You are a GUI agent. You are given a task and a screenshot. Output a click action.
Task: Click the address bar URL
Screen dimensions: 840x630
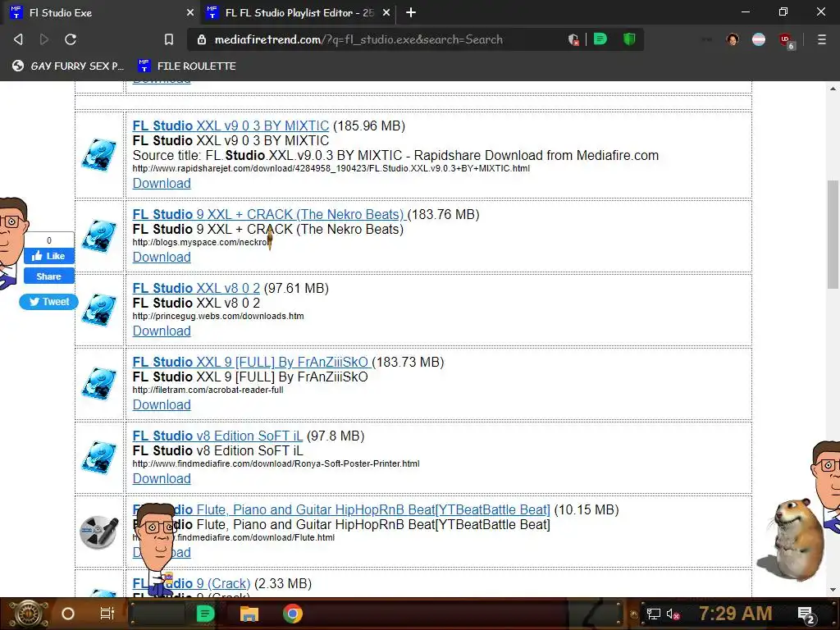[358, 39]
